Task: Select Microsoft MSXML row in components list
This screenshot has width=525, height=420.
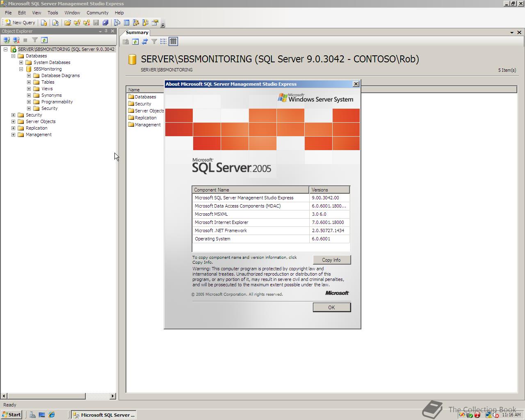Action: click(271, 214)
